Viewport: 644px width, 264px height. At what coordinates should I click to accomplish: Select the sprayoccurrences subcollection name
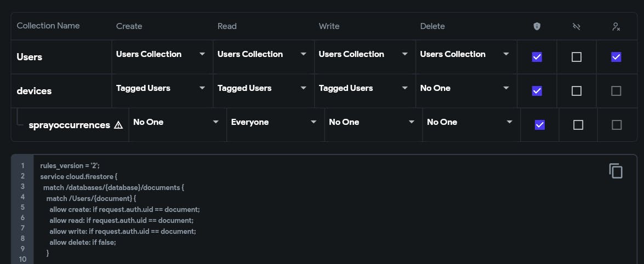pyautogui.click(x=69, y=125)
